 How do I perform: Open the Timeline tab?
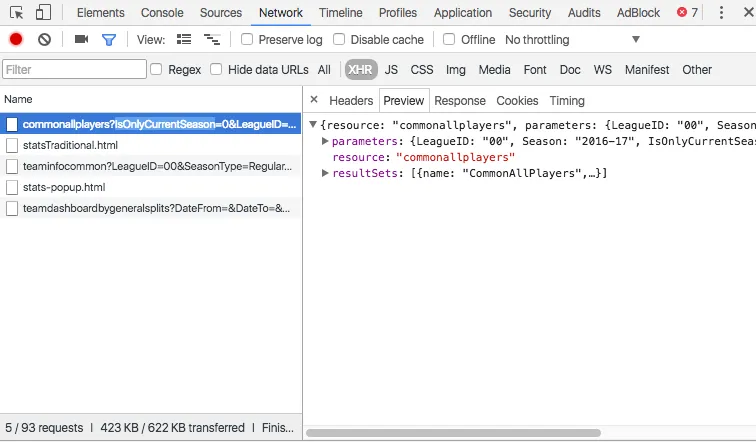click(340, 13)
